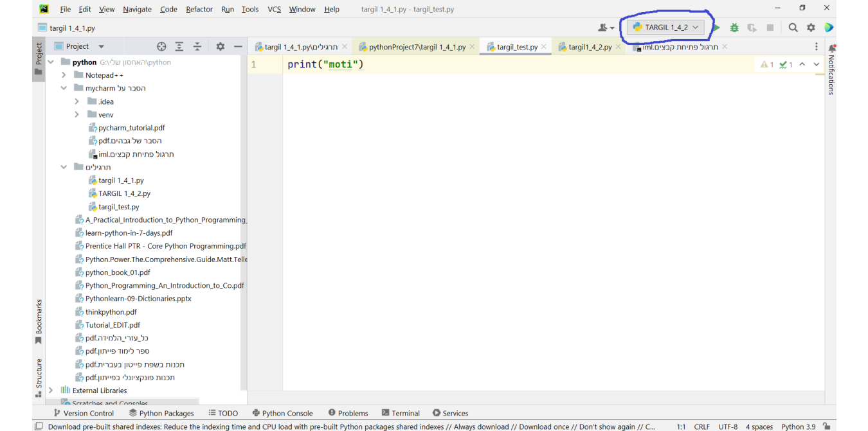The height and width of the screenshot is (431, 868).
Task: Expand External Libraries node
Action: tap(51, 391)
